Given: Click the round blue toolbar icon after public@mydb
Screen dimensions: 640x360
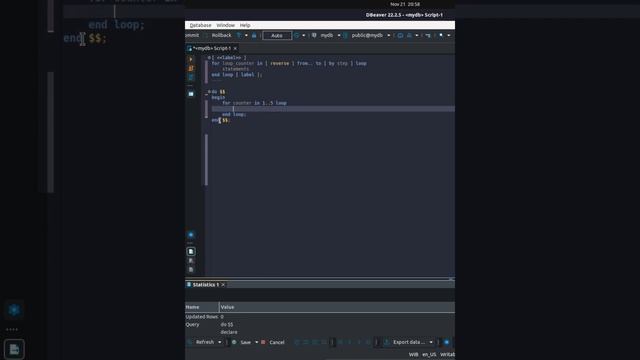Looking at the screenshot, I should coord(400,36).
